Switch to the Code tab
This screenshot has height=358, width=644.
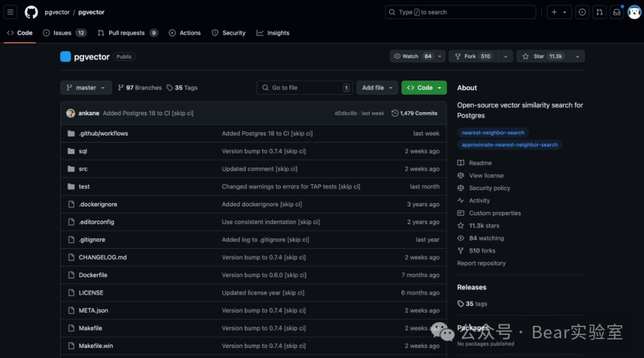pyautogui.click(x=20, y=33)
